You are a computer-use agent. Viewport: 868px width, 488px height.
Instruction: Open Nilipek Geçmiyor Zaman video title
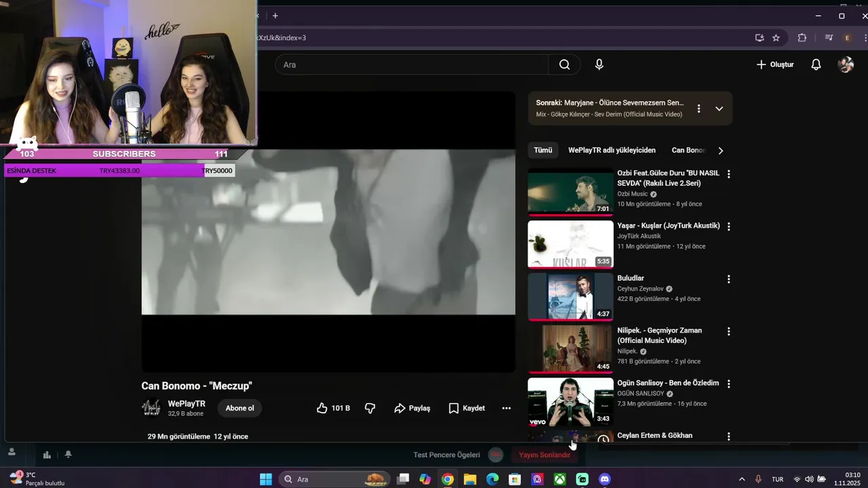point(659,335)
